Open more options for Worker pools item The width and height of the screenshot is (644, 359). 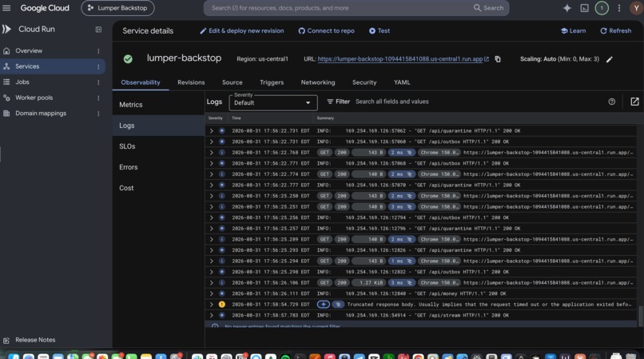tap(98, 98)
